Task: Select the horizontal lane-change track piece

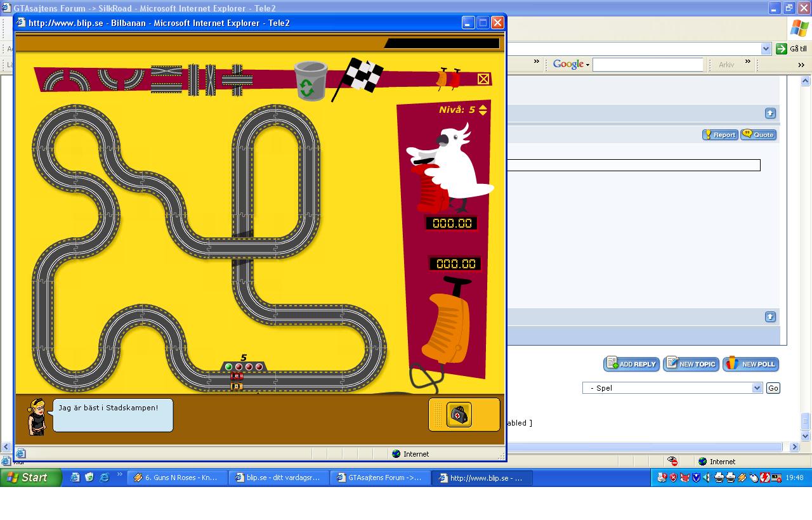Action: point(166,72)
